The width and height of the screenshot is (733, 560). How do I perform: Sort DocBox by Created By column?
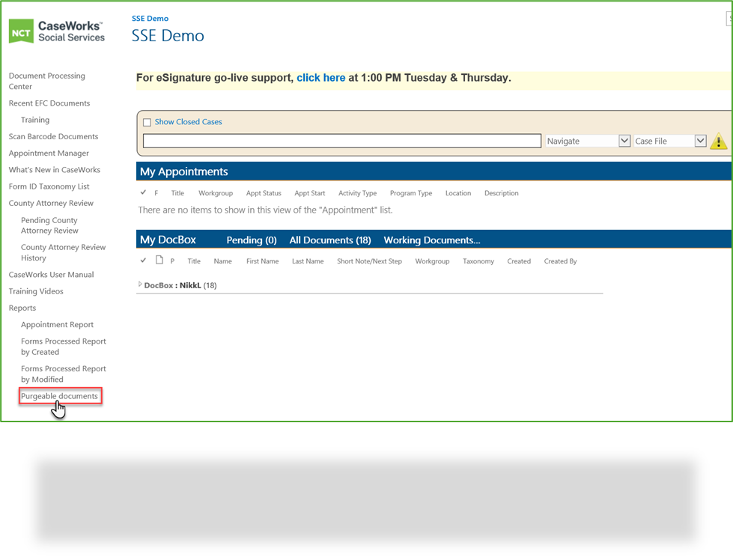point(560,261)
